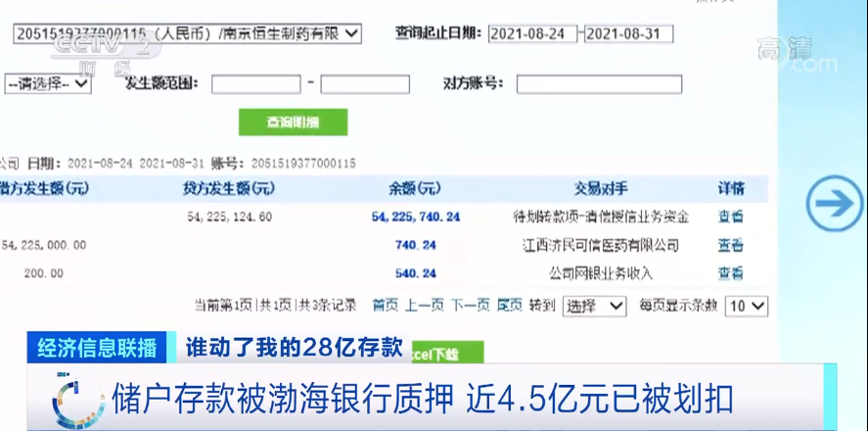
Task: Click the green 查询明细 button
Action: pyautogui.click(x=293, y=121)
